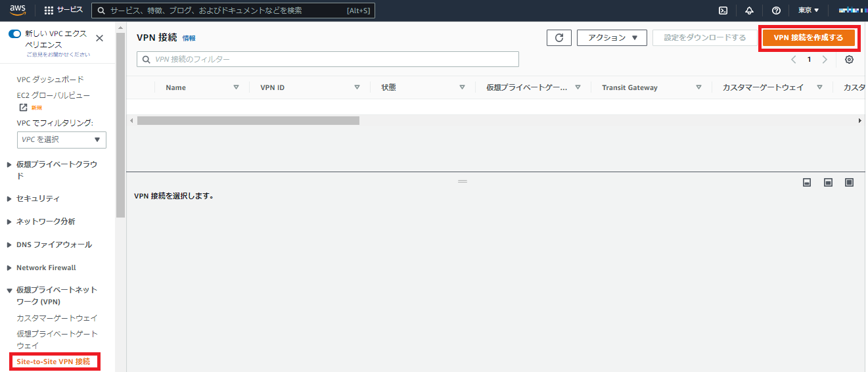Click the help question mark icon

pyautogui.click(x=776, y=11)
